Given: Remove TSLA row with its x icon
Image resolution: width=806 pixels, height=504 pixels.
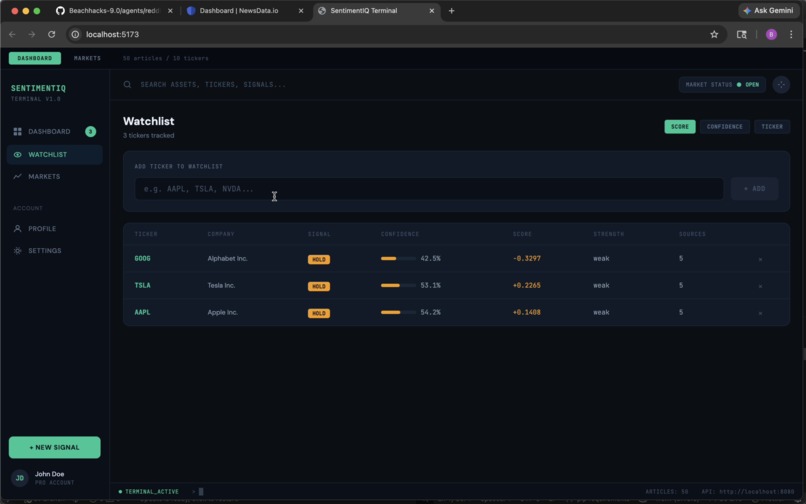Looking at the screenshot, I should click(x=760, y=286).
